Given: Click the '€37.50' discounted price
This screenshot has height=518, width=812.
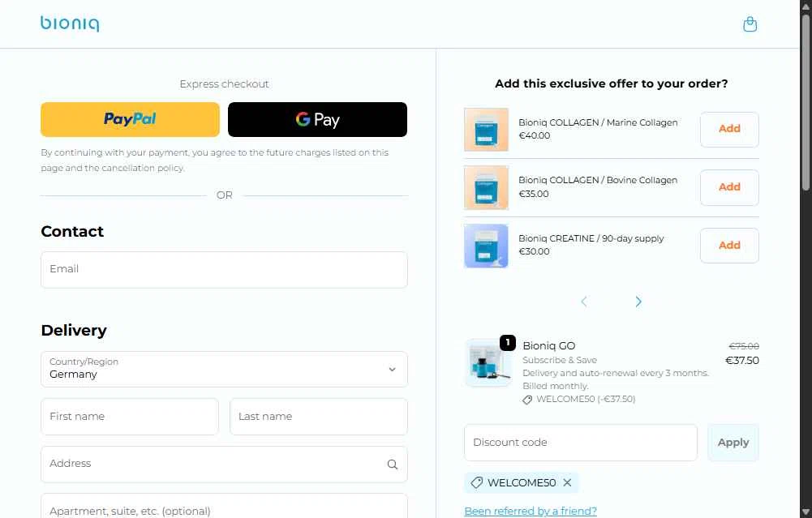Looking at the screenshot, I should [742, 360].
